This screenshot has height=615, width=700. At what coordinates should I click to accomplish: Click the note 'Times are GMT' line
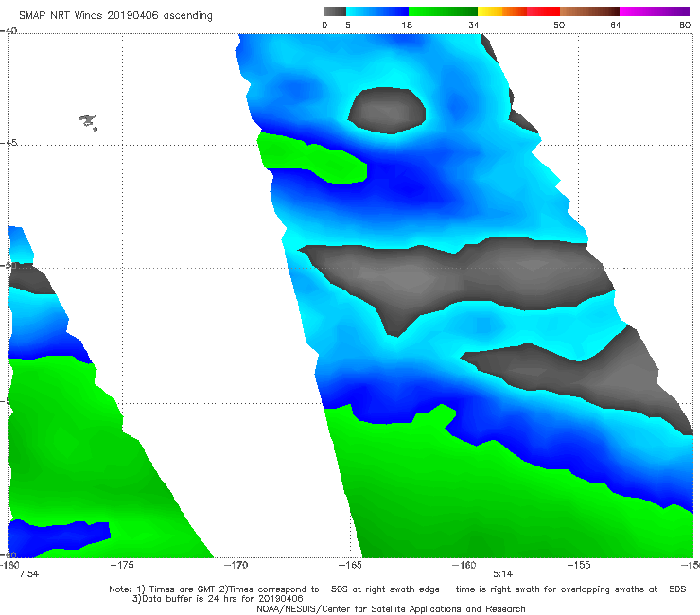coord(397,589)
